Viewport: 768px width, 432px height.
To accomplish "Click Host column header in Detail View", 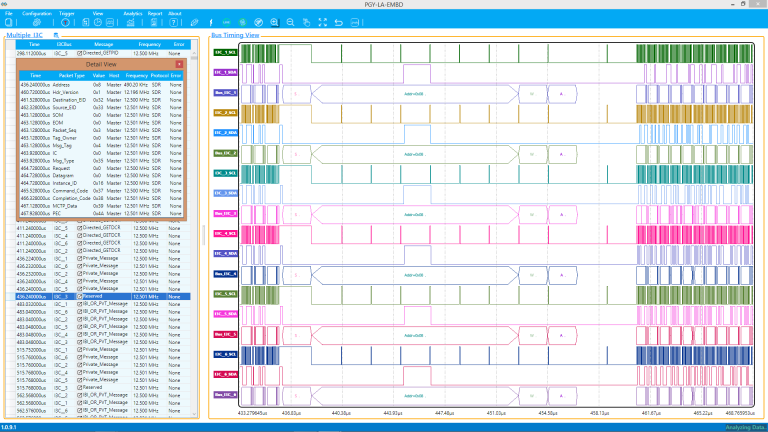I will point(114,75).
